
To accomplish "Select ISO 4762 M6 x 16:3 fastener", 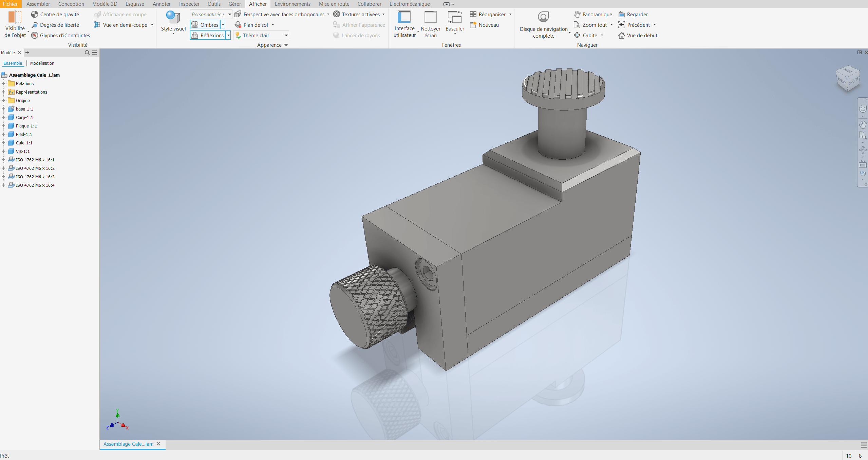I will click(35, 177).
